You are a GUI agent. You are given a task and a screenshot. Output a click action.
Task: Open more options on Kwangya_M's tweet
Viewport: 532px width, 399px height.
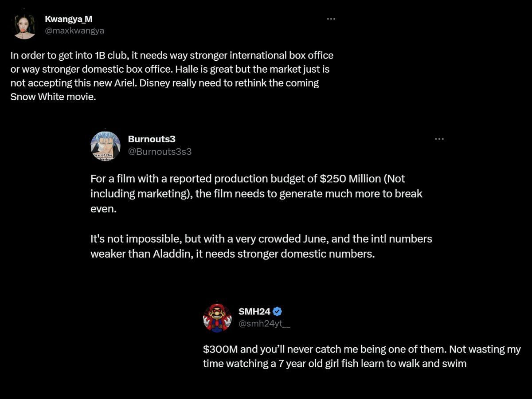coord(331,19)
